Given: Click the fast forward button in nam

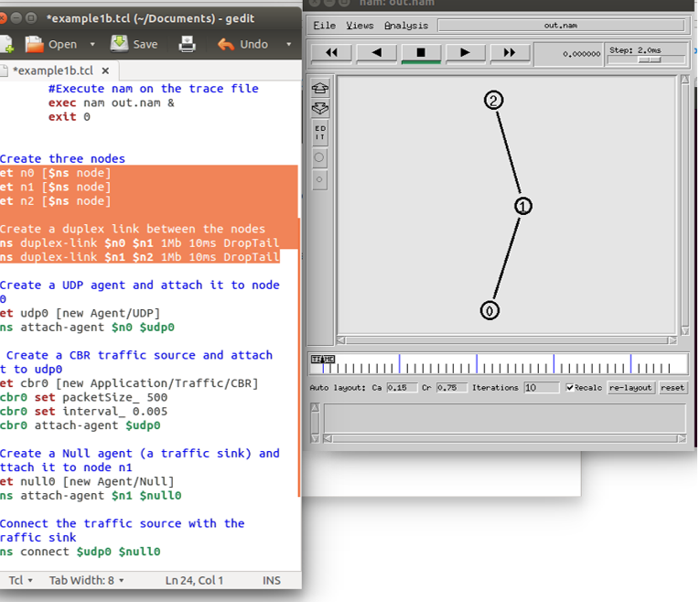Looking at the screenshot, I should (510, 53).
